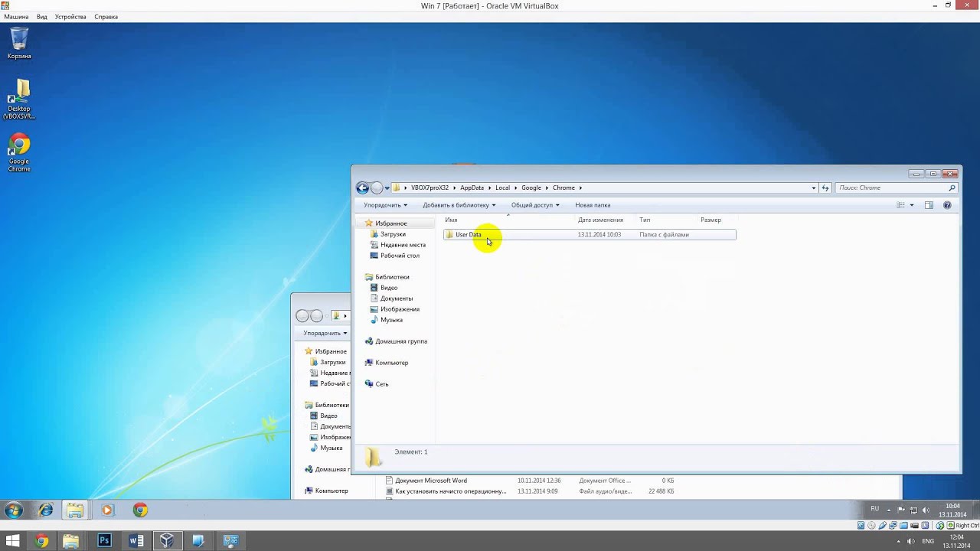
Task: Select VBOX7proX32 in the address breadcrumb
Action: 430,187
